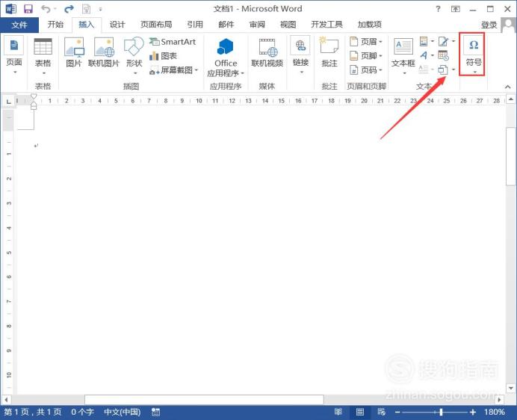Image resolution: width=517 pixels, height=420 pixels.
Task: Click the Drop Cap icon
Action: coord(424,70)
